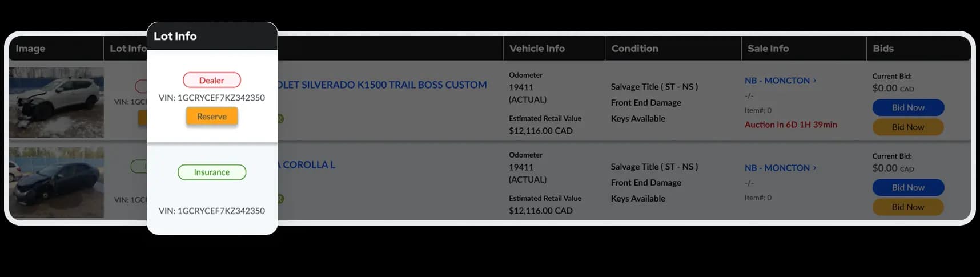
Task: Click the orange Reserve button
Action: click(212, 117)
